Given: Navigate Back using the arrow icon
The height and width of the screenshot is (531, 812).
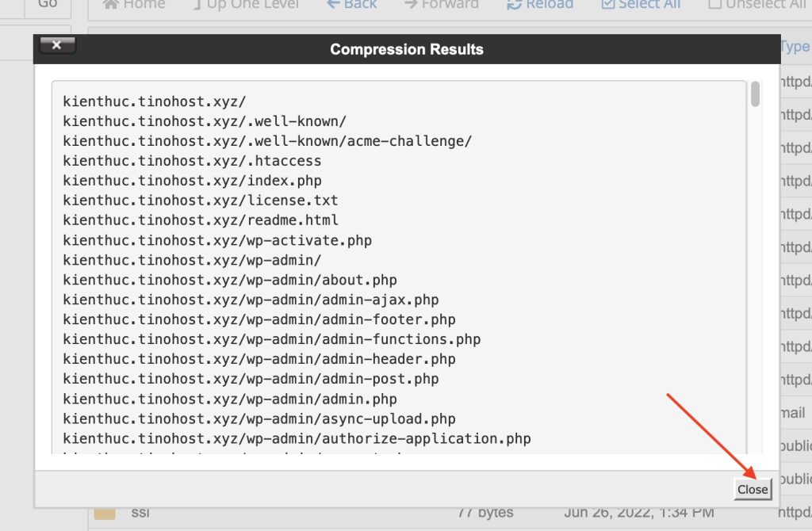Looking at the screenshot, I should tap(334, 5).
